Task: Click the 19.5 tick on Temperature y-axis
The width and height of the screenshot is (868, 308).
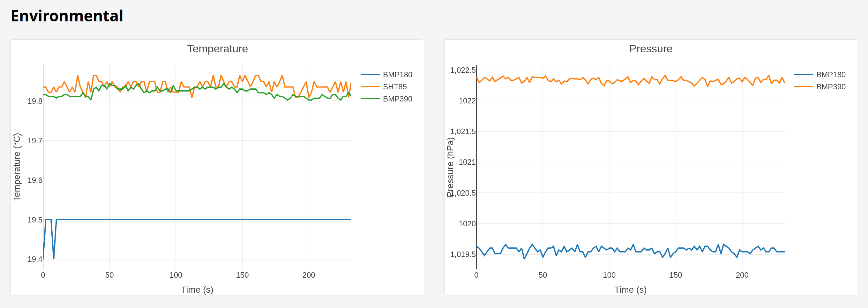Action: coord(35,220)
